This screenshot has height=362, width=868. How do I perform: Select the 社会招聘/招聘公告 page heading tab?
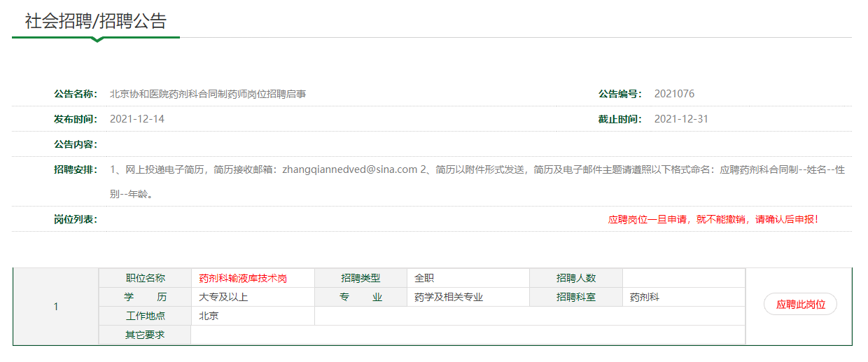click(96, 21)
